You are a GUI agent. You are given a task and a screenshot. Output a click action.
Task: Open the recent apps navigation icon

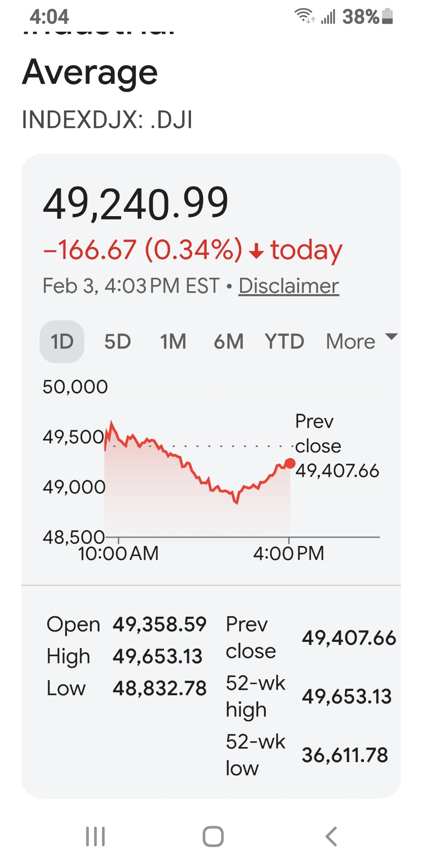click(x=96, y=836)
